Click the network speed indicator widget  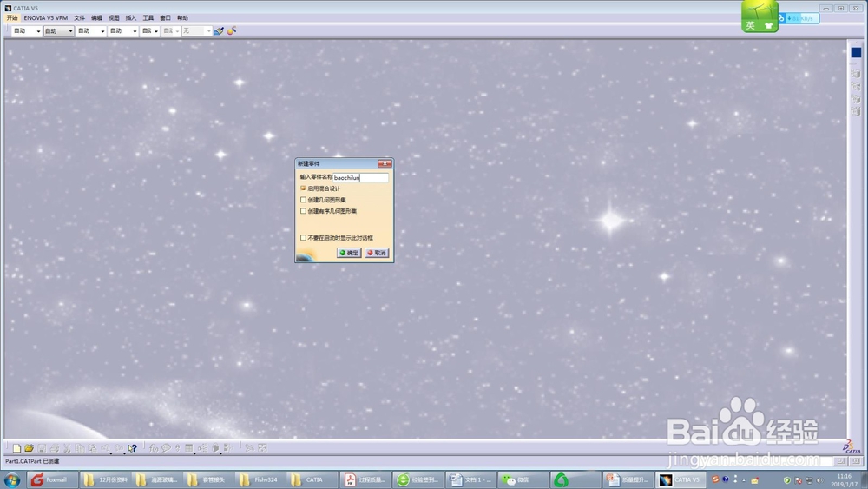(x=799, y=18)
